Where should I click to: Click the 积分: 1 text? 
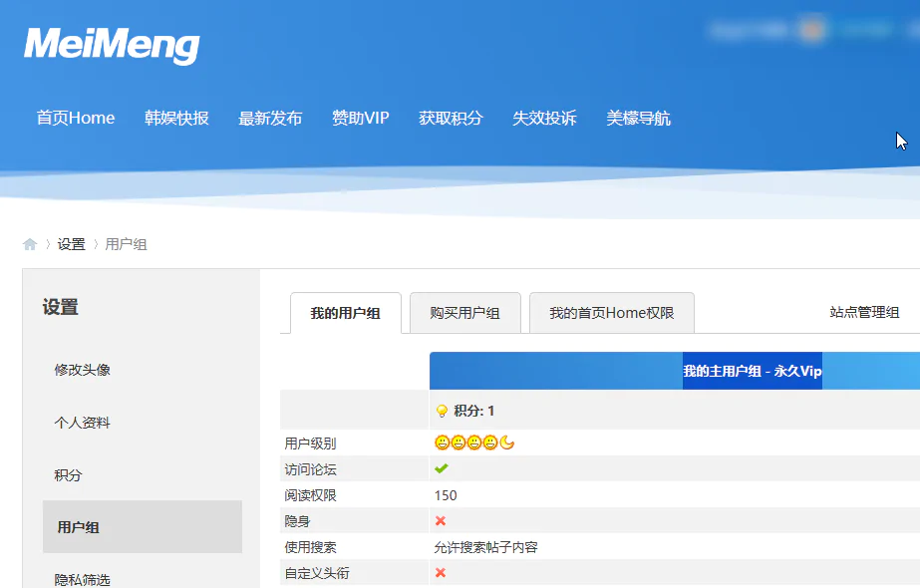474,411
